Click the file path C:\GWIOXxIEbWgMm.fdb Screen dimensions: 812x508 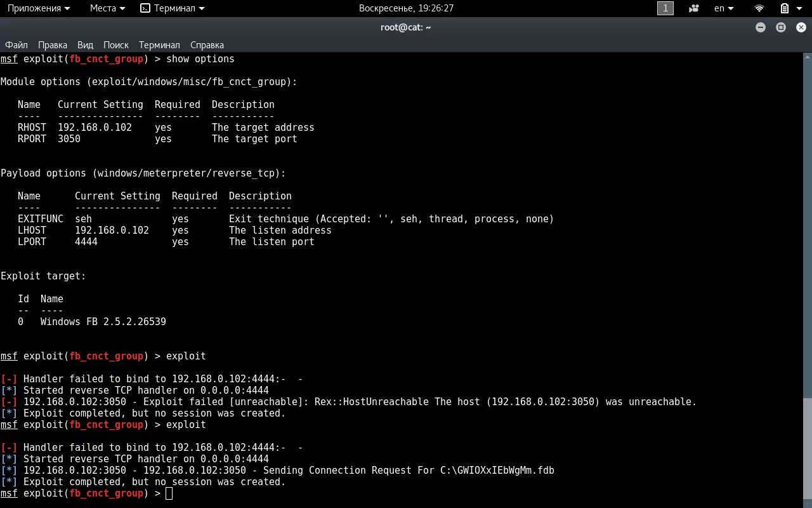(x=497, y=471)
